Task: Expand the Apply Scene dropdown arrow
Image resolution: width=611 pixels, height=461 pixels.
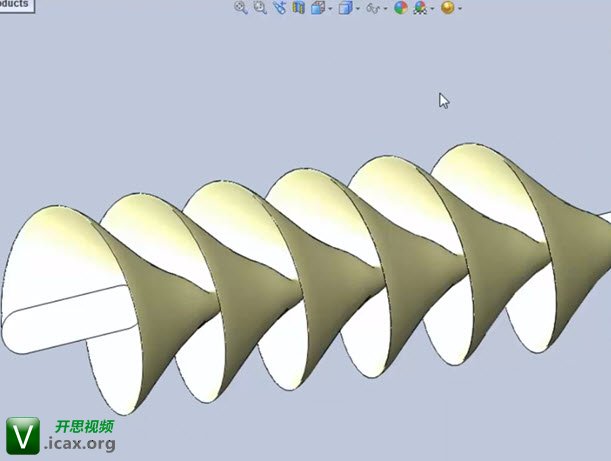Action: (432, 8)
